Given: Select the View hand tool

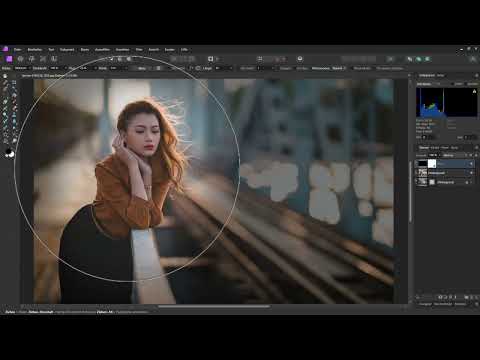Looking at the screenshot, I should [5, 76].
